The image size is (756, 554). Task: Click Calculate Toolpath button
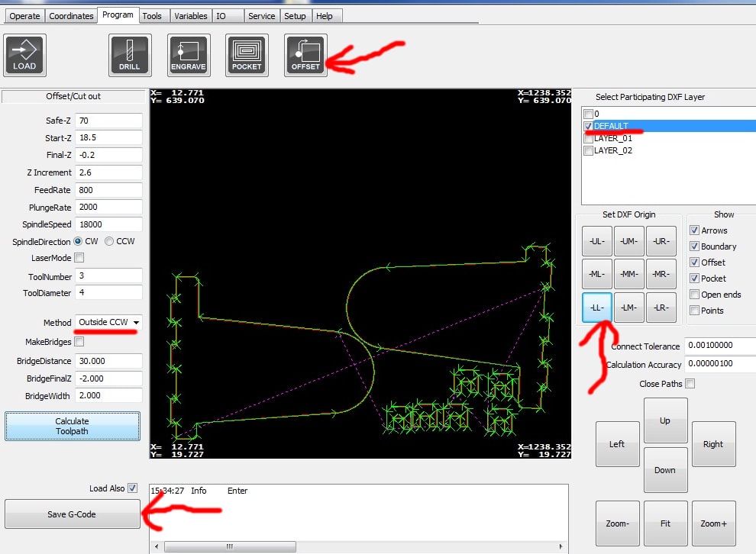(73, 427)
